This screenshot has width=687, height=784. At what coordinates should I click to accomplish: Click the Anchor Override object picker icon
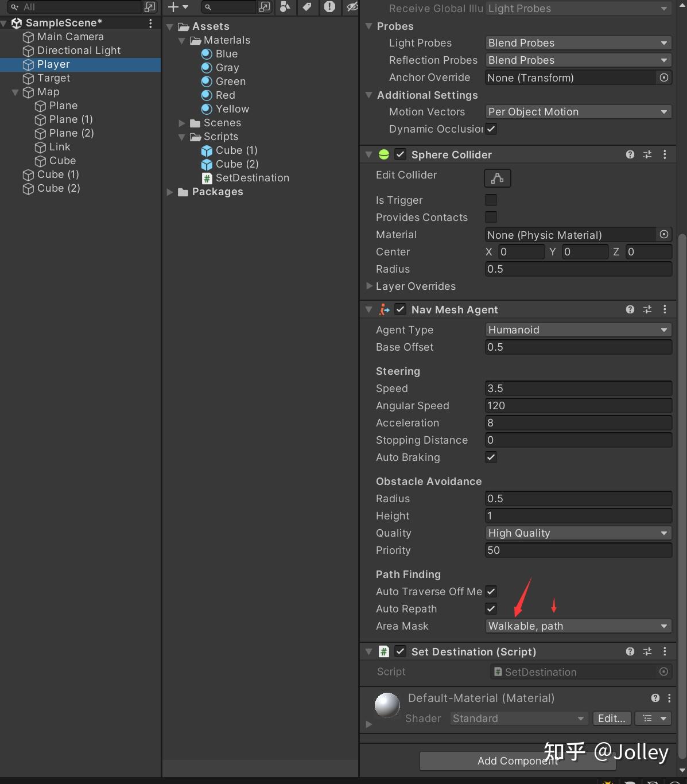pyautogui.click(x=663, y=77)
